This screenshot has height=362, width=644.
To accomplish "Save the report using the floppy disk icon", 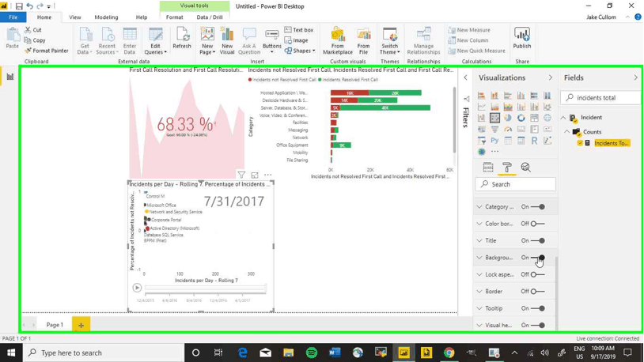I will [x=19, y=6].
